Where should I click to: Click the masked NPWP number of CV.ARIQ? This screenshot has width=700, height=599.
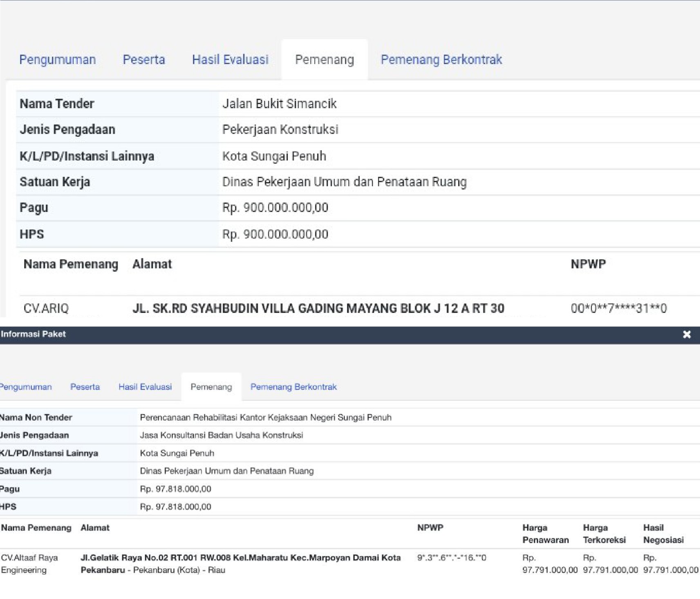619,308
